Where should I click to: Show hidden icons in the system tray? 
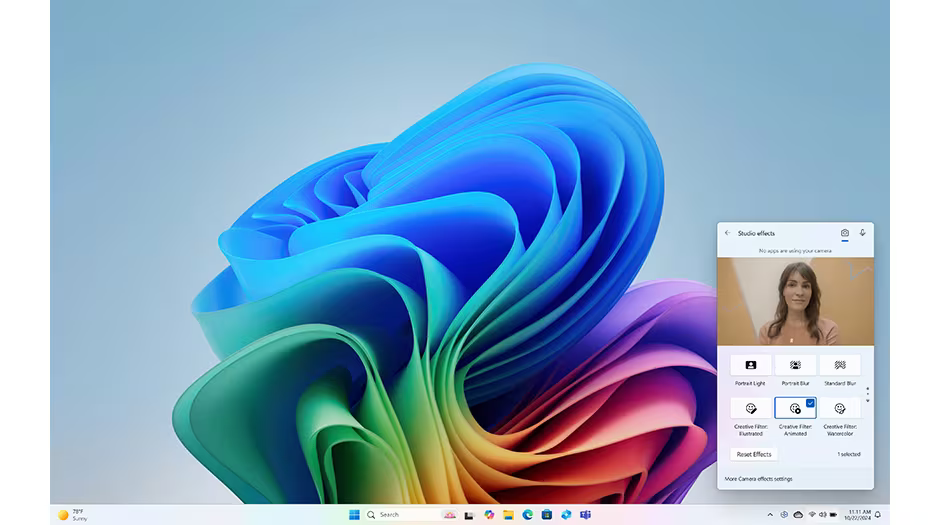pyautogui.click(x=769, y=514)
